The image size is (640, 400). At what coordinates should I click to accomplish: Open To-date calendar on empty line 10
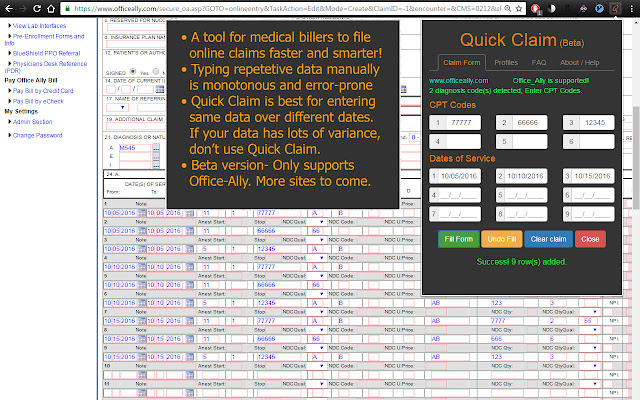point(189,375)
